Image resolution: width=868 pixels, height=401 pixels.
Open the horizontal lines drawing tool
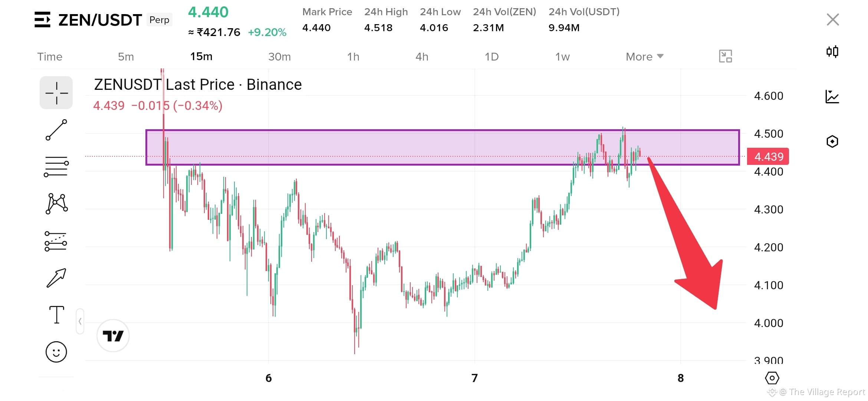tap(56, 167)
